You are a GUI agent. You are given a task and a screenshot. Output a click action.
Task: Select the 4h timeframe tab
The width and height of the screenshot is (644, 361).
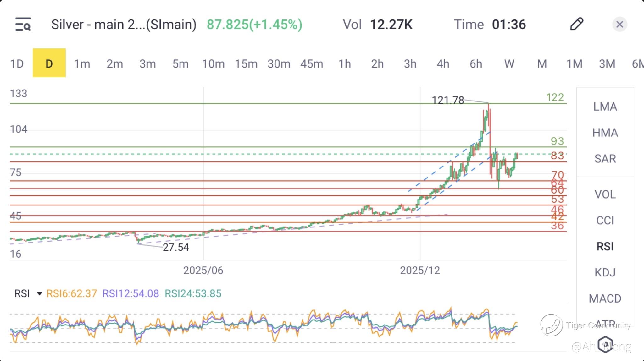click(443, 64)
